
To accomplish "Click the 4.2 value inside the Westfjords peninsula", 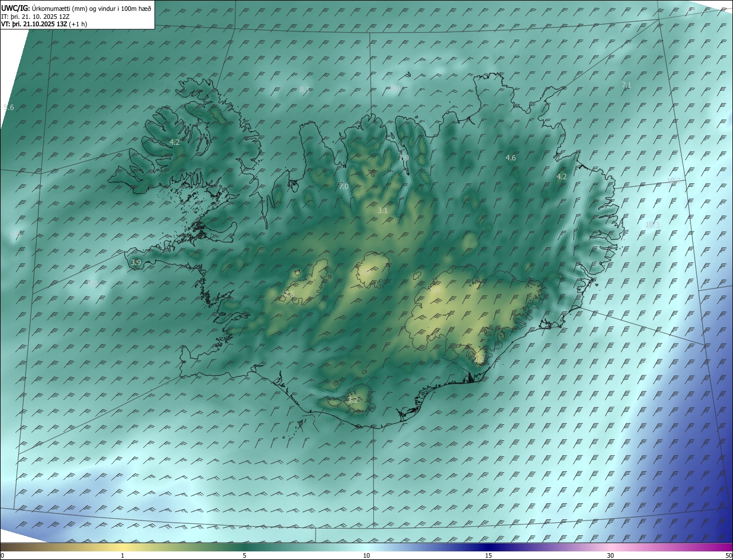I will point(175,142).
